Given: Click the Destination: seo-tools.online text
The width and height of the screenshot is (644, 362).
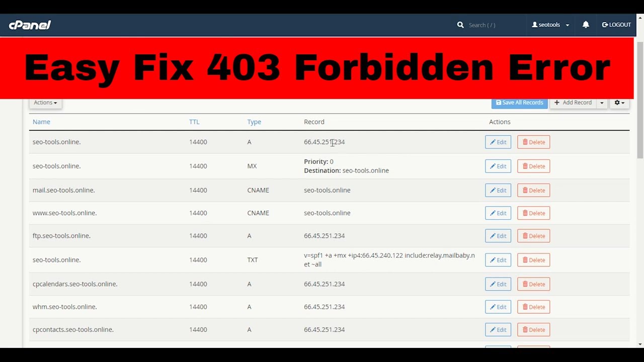Looking at the screenshot, I should click(x=346, y=170).
